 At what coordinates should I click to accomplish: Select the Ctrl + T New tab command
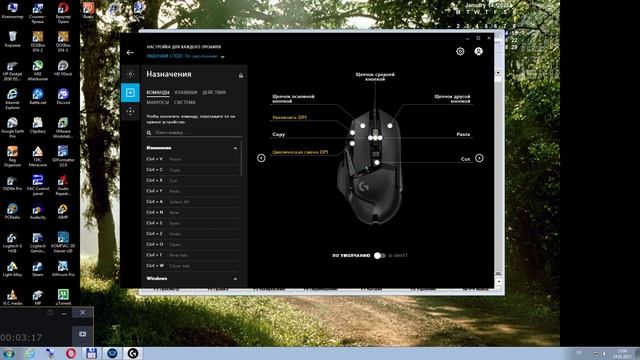192,255
